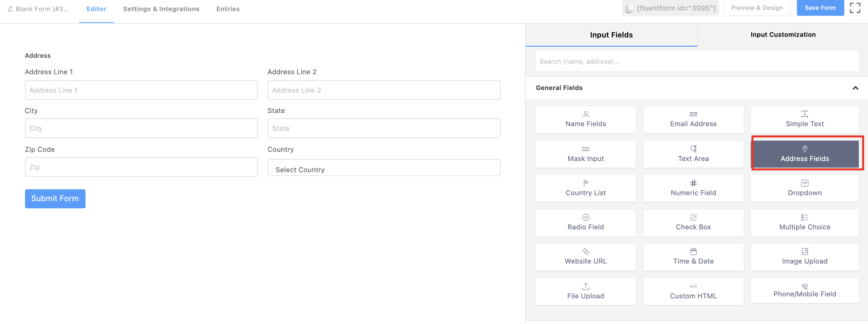Screen dimensions: 868x324
Task: Add the Website URL field
Action: [585, 257]
